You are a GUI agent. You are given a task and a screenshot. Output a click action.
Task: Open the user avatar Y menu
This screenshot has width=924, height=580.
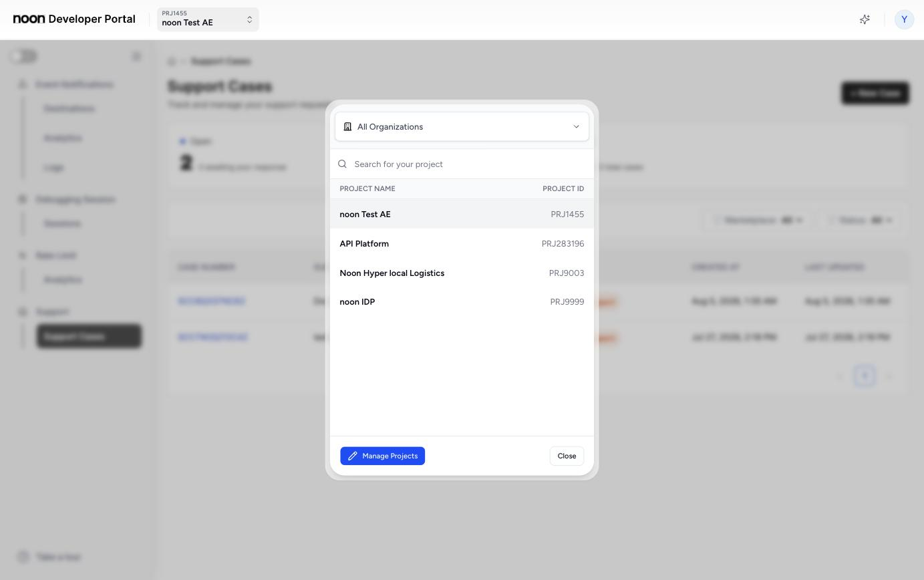pos(904,19)
